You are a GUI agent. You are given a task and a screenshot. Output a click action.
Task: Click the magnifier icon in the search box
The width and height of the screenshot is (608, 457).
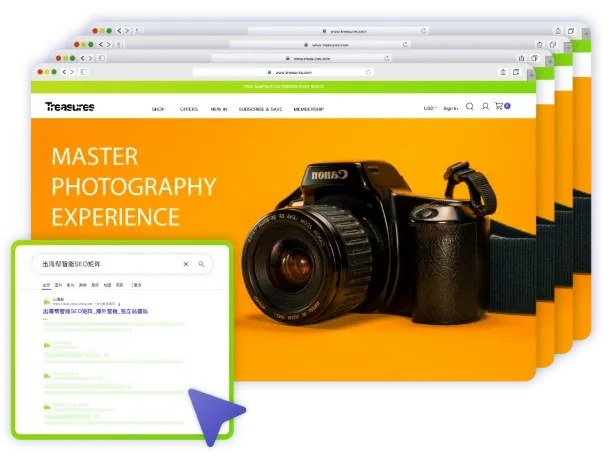pos(201,264)
